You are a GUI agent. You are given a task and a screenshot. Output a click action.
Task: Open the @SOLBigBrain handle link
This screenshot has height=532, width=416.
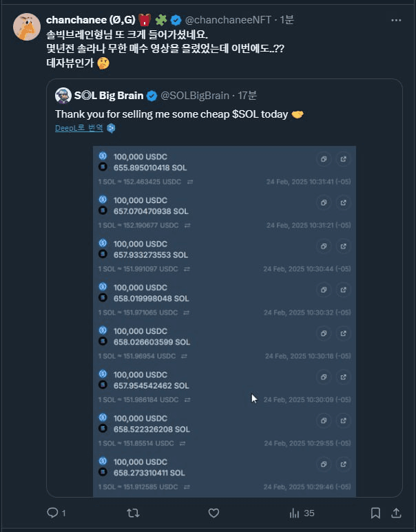pos(195,95)
